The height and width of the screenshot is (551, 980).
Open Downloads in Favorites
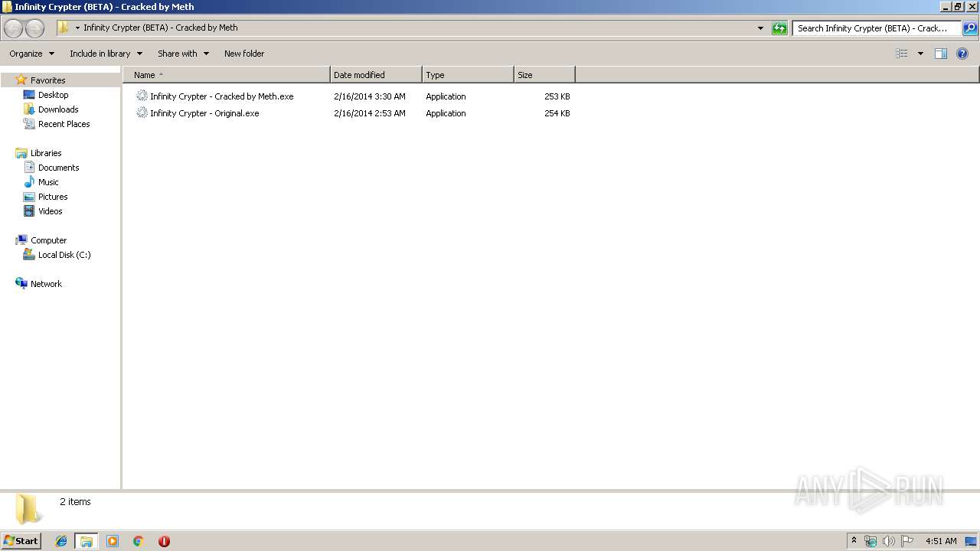point(58,109)
